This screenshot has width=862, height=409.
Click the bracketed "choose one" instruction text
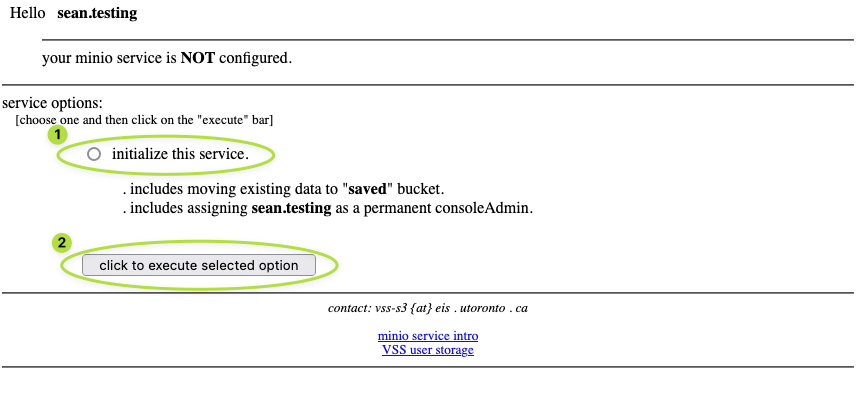pyautogui.click(x=144, y=120)
